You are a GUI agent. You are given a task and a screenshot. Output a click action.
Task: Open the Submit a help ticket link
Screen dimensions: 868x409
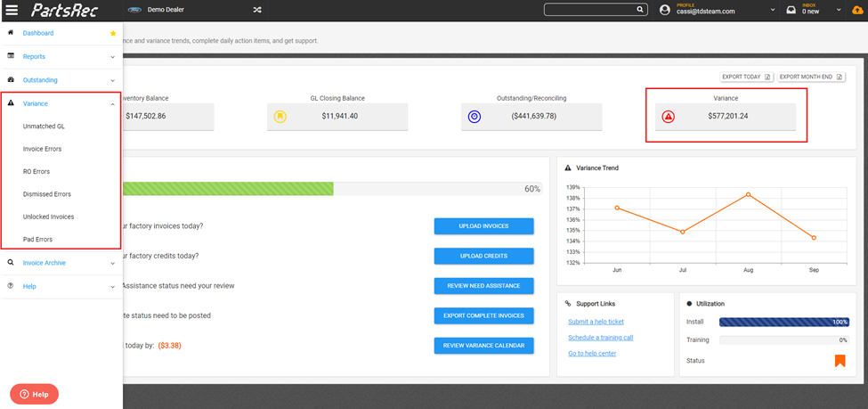[x=596, y=322]
